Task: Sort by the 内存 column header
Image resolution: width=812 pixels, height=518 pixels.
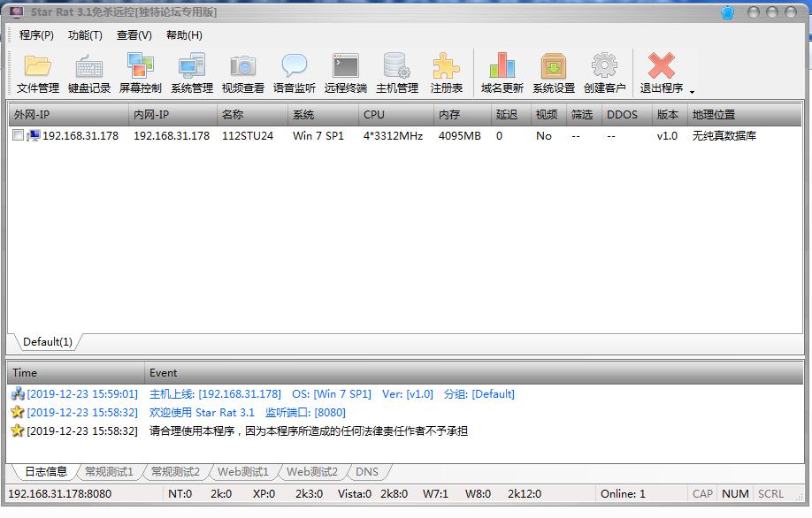Action: pos(463,114)
